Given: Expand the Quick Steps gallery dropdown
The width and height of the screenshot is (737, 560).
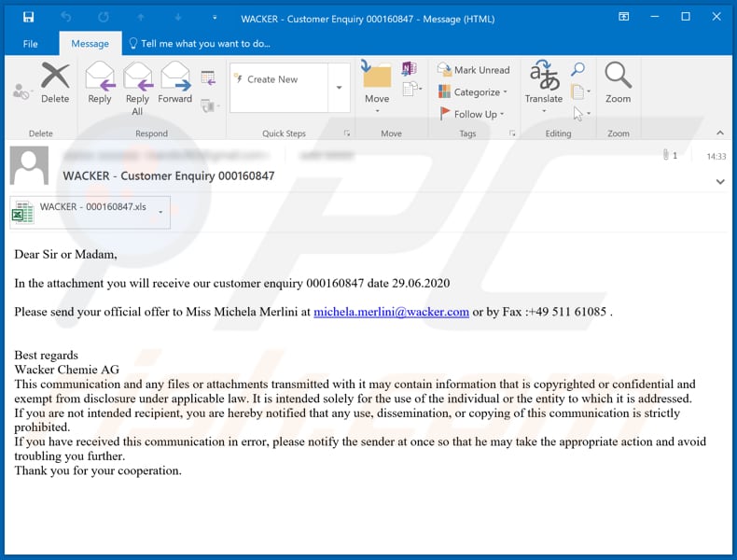Looking at the screenshot, I should [339, 88].
